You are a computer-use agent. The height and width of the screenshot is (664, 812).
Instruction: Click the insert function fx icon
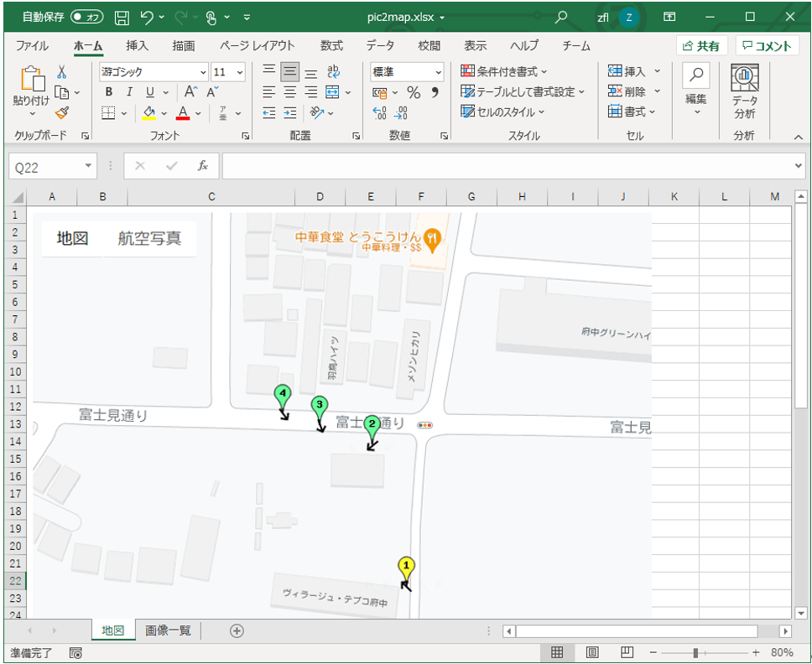(x=202, y=166)
